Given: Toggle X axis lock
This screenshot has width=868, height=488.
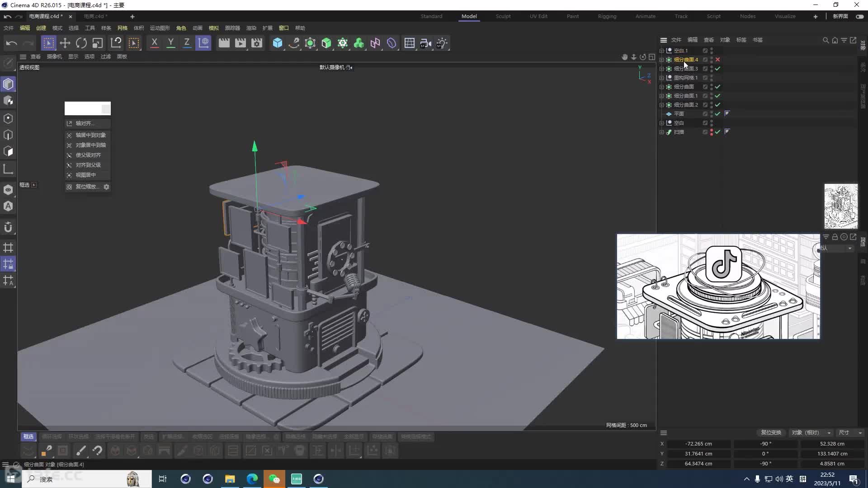Looking at the screenshot, I should [x=154, y=43].
